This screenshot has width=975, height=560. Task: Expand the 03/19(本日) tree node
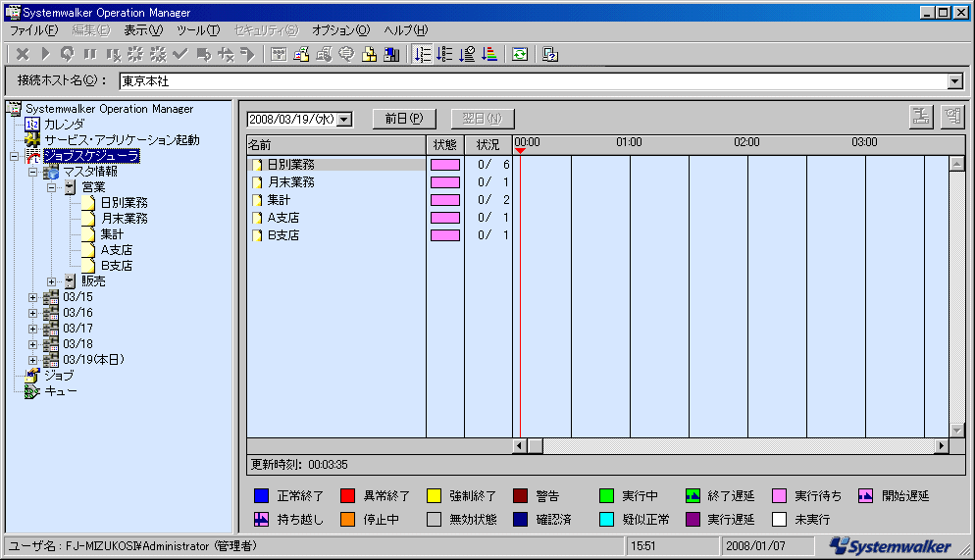pos(33,360)
